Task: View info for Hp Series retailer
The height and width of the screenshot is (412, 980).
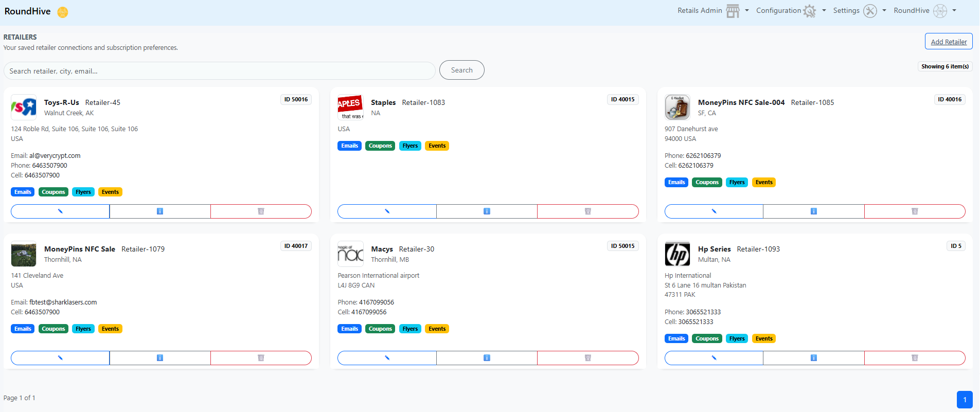Action: click(813, 358)
